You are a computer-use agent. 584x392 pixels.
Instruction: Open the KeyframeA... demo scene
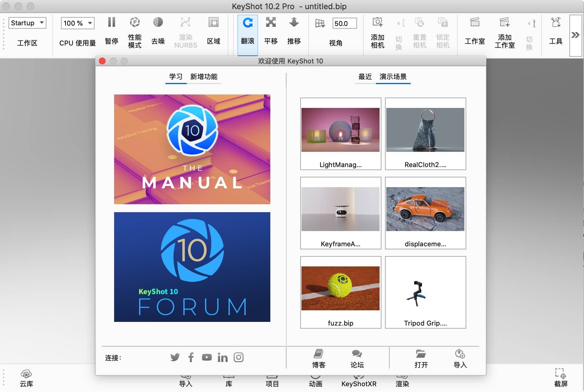(x=341, y=213)
